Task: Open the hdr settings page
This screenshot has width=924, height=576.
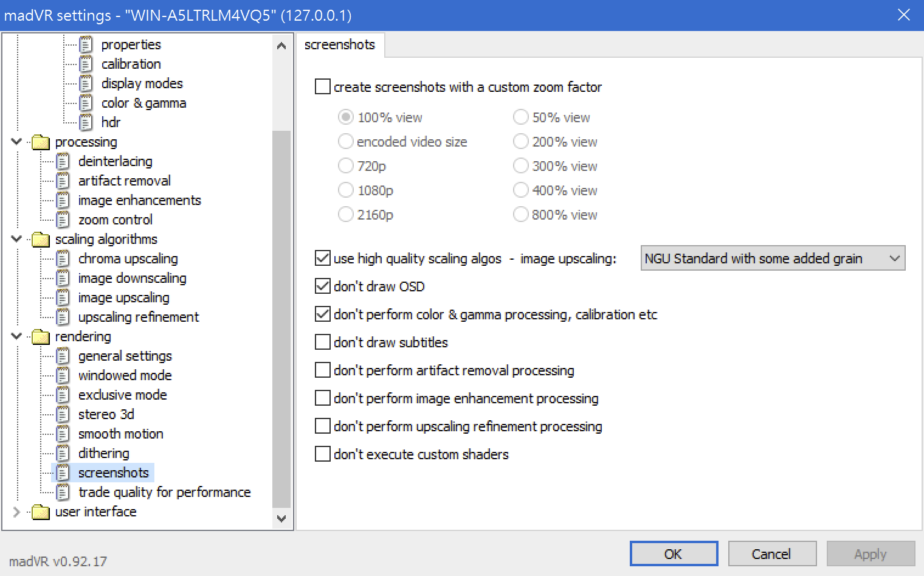Action: (110, 122)
